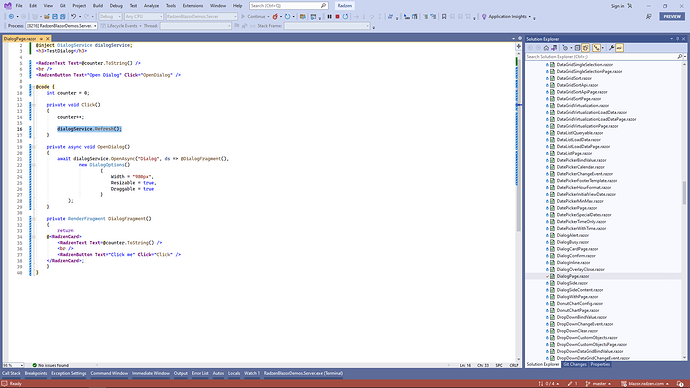Toggle Preview Selected Items button in Solution Explorer
Screen dimensions: 690x388
coord(619,48)
